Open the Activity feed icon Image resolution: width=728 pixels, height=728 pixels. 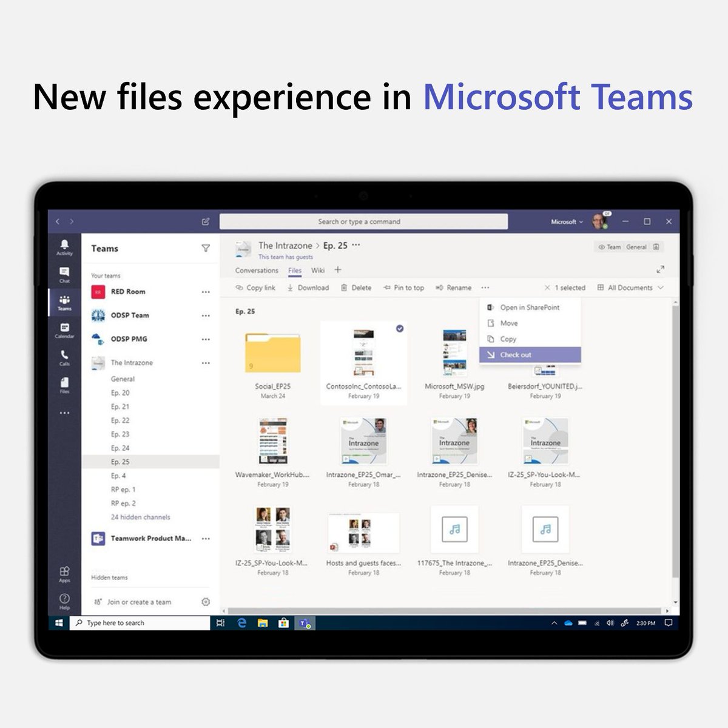(64, 247)
